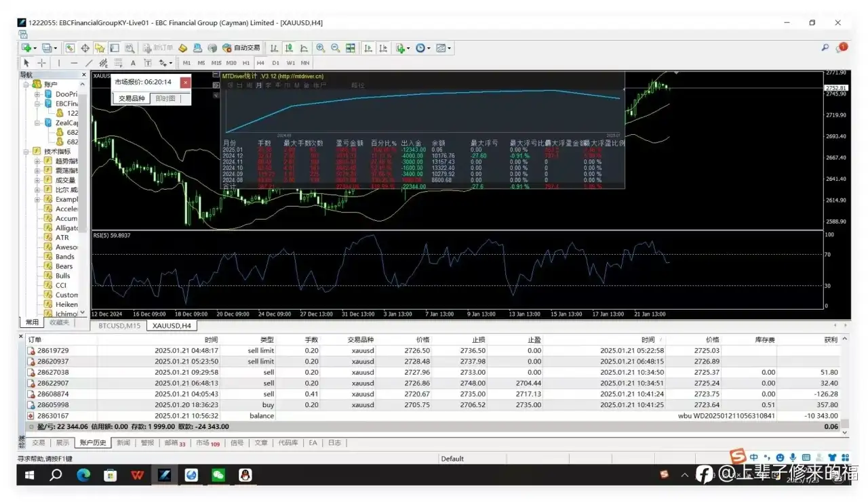Open the arrows objects dropdown
The width and height of the screenshot is (868, 502).
click(165, 63)
